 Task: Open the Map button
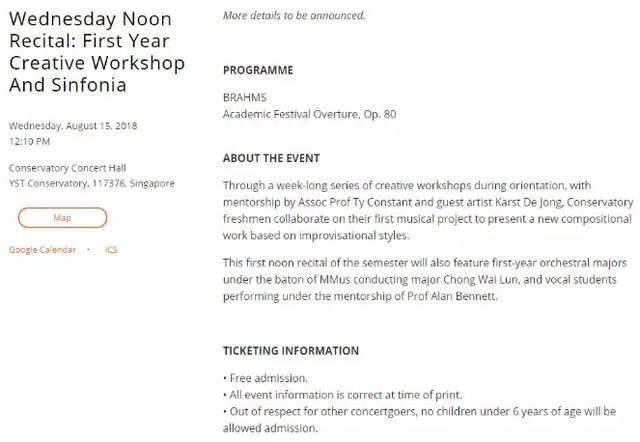(x=62, y=217)
